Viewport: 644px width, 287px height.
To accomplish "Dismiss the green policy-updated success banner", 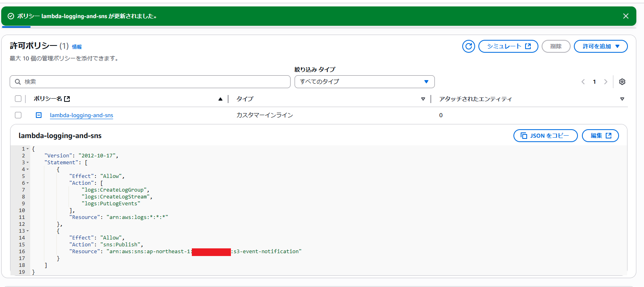I will [x=625, y=16].
